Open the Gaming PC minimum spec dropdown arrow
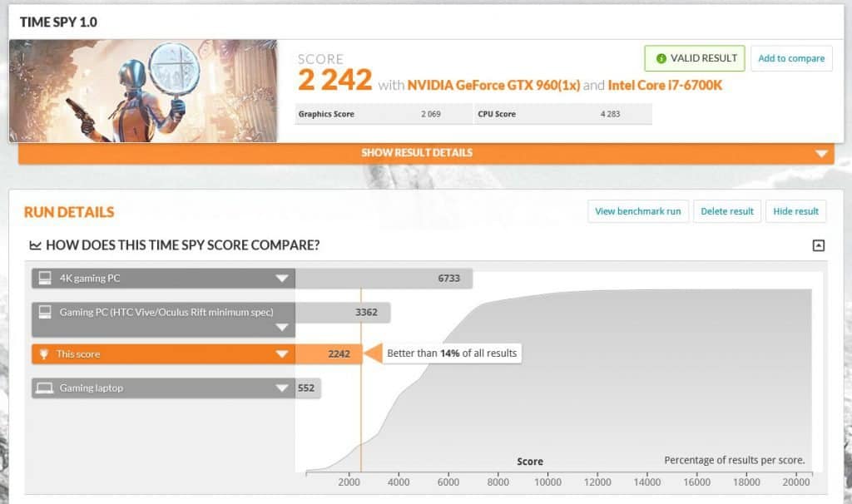Image resolution: width=852 pixels, height=504 pixels. click(x=283, y=328)
